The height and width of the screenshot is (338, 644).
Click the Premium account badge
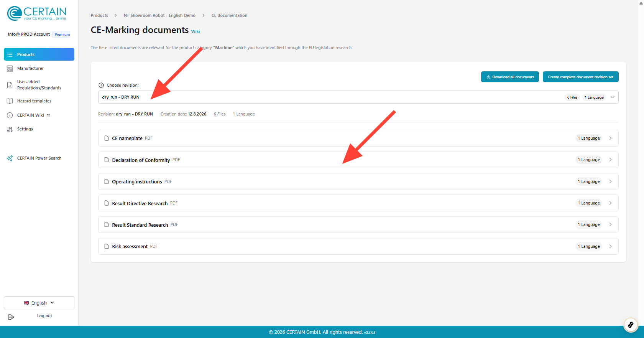click(62, 34)
